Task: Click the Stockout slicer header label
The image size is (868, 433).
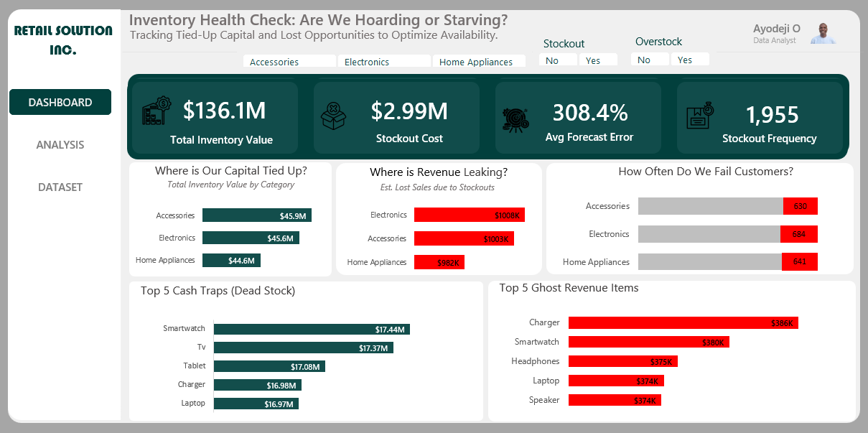Action: 564,44
